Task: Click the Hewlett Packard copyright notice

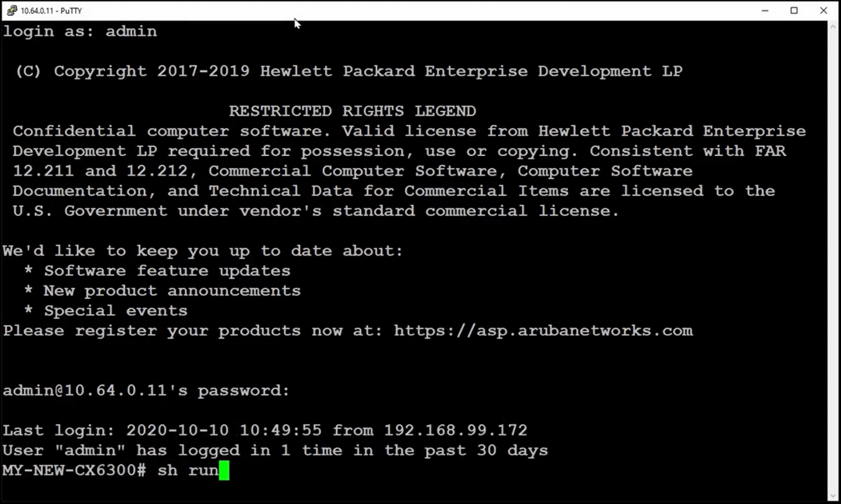Action: [348, 71]
